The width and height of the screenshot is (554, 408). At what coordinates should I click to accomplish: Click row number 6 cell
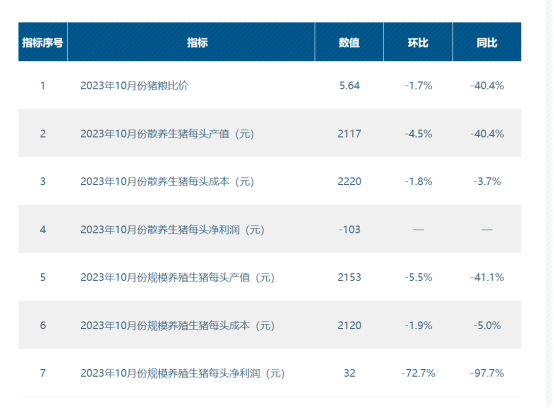pos(43,325)
